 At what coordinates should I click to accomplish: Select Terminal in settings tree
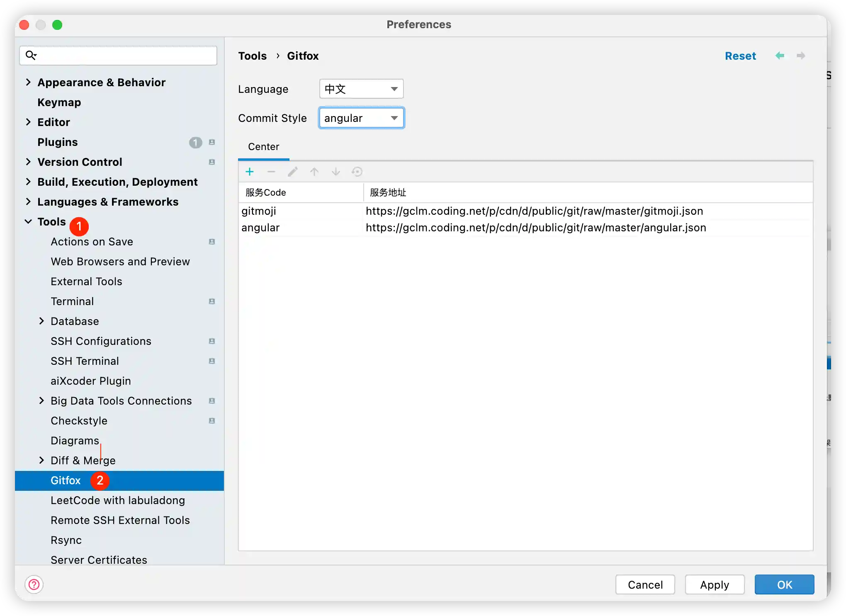click(x=72, y=301)
